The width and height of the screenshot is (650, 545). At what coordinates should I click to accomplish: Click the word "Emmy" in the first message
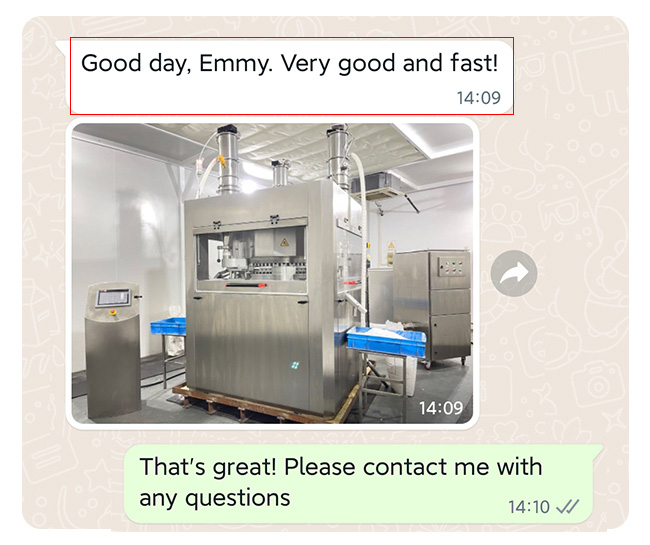235,63
